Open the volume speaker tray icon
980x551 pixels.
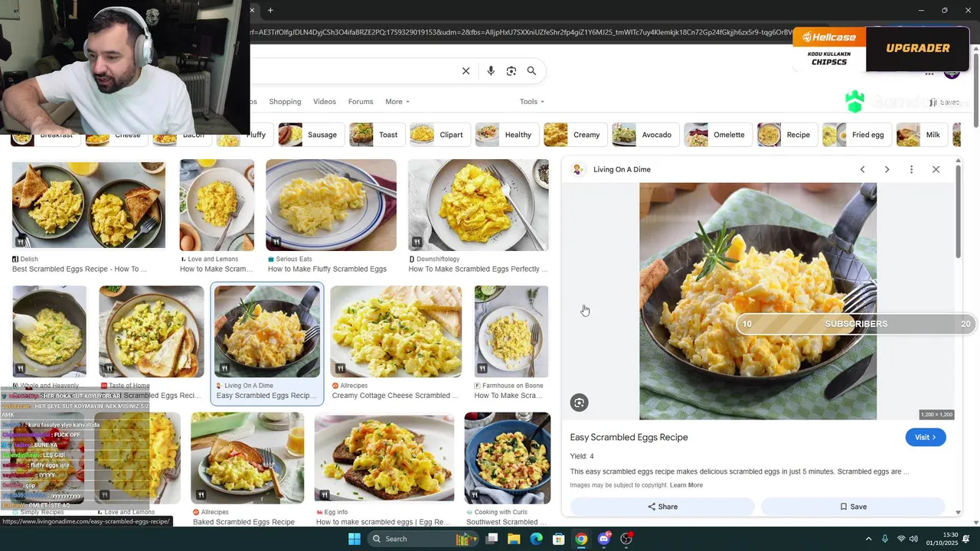913,539
